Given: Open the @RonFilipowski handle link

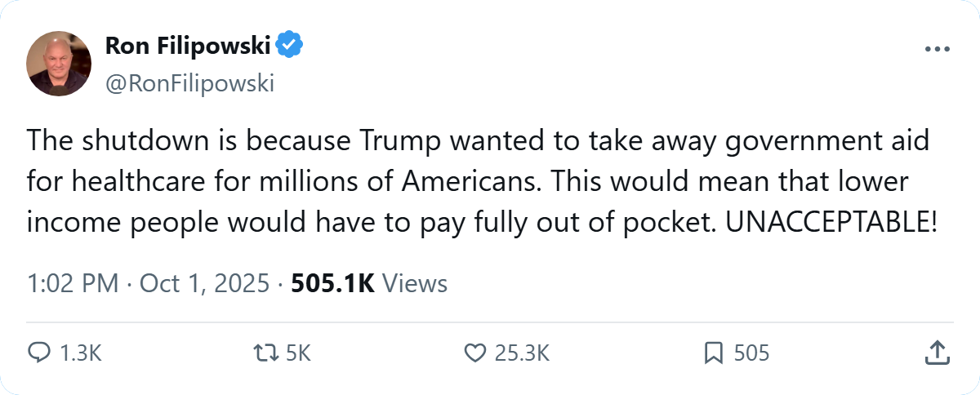Looking at the screenshot, I should click(x=189, y=83).
